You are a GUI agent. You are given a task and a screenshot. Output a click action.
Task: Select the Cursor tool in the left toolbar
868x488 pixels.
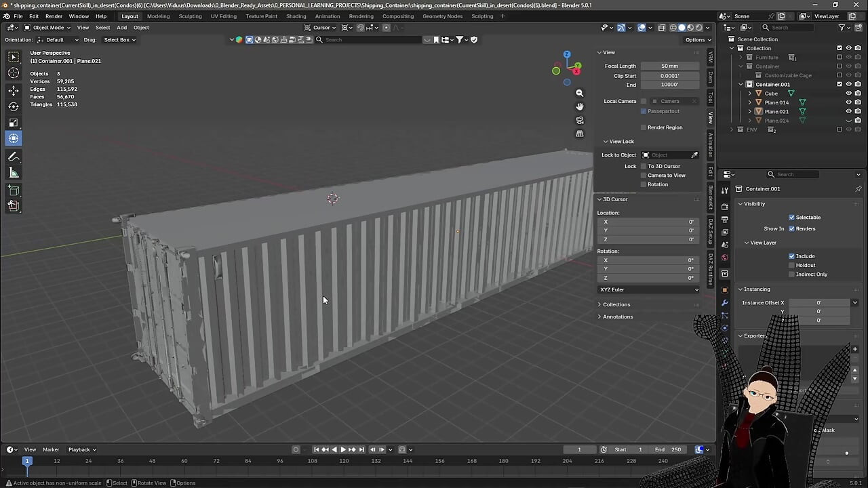point(14,73)
